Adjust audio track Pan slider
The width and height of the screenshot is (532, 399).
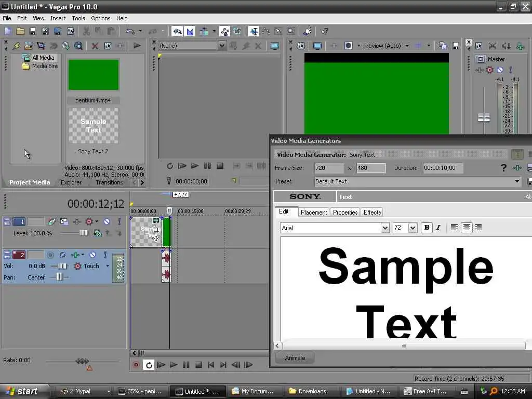click(59, 277)
